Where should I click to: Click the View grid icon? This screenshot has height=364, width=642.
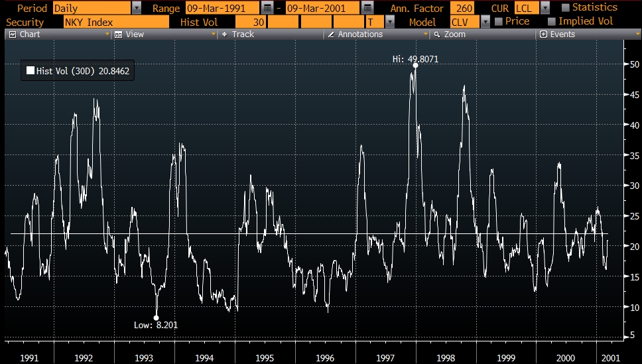(118, 34)
